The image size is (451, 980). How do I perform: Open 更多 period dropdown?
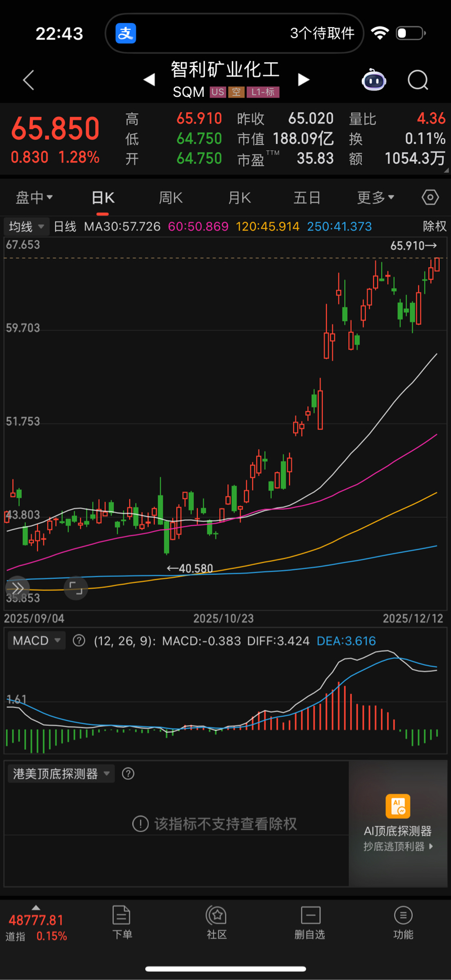point(375,197)
